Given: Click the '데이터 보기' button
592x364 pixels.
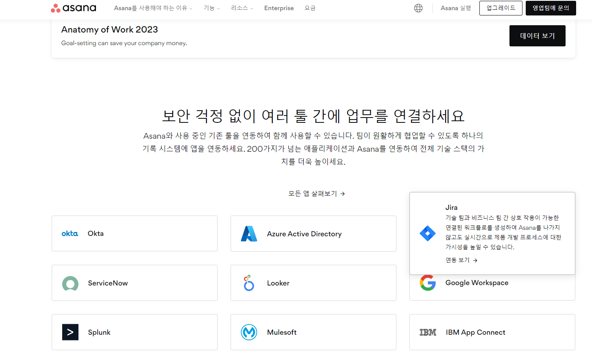Looking at the screenshot, I should click(x=538, y=36).
